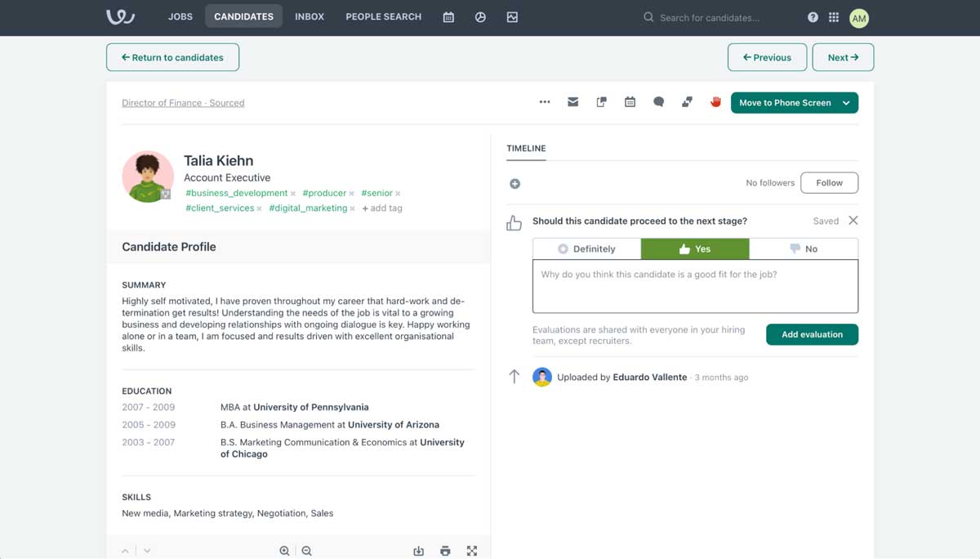Image resolution: width=980 pixels, height=559 pixels.
Task: Select the red hand icon to reject the candidate
Action: pos(715,101)
